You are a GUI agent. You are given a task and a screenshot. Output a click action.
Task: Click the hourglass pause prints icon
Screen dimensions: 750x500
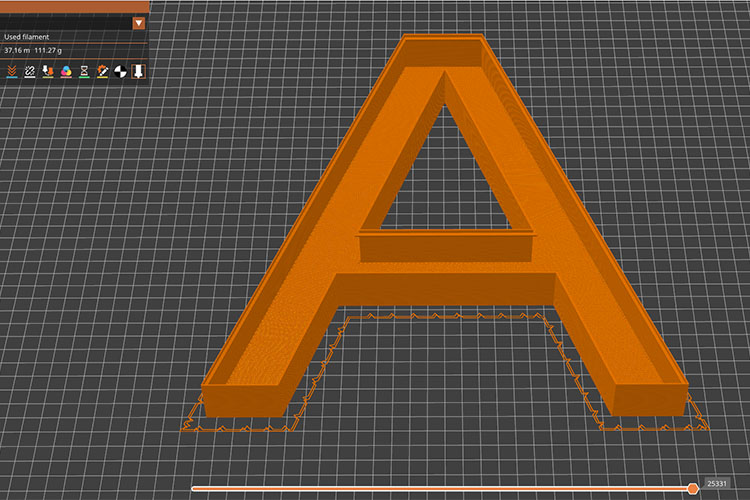tap(84, 71)
